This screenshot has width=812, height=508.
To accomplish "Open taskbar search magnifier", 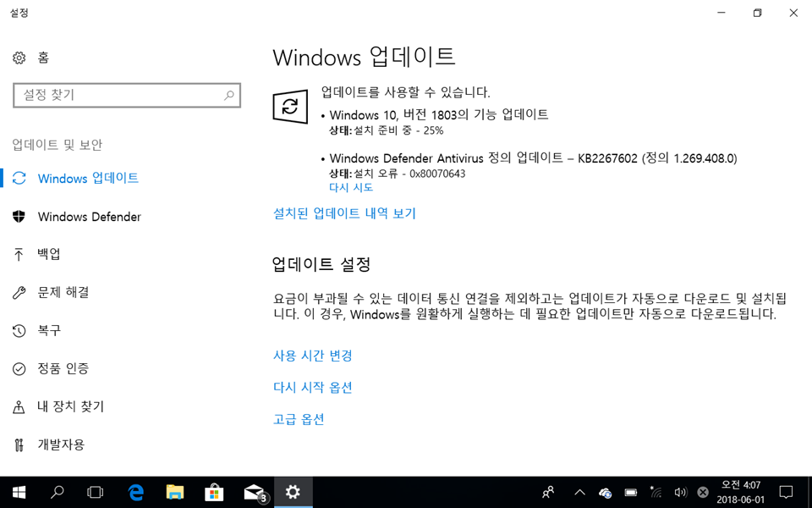I will [58, 492].
